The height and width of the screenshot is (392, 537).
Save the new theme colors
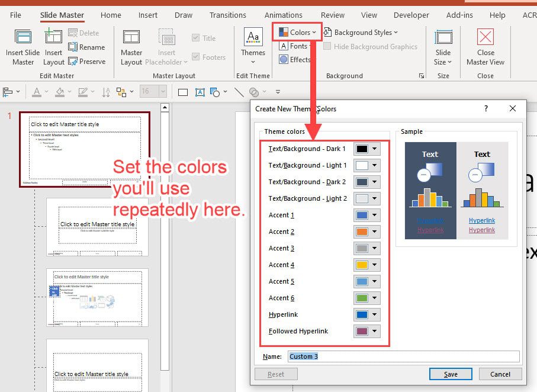point(451,374)
